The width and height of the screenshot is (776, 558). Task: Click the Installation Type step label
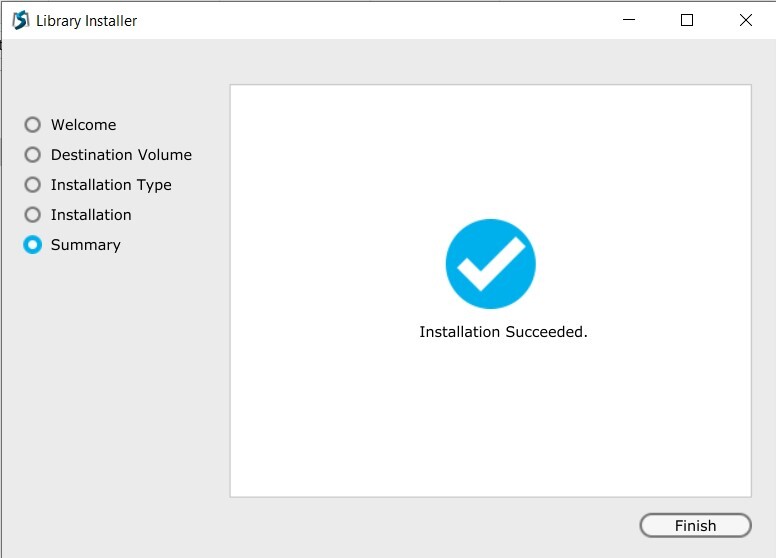tap(111, 185)
